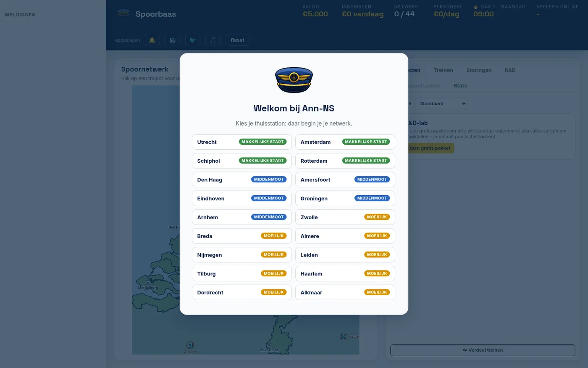
Task: Switch to the Storingen tab
Action: (x=479, y=70)
